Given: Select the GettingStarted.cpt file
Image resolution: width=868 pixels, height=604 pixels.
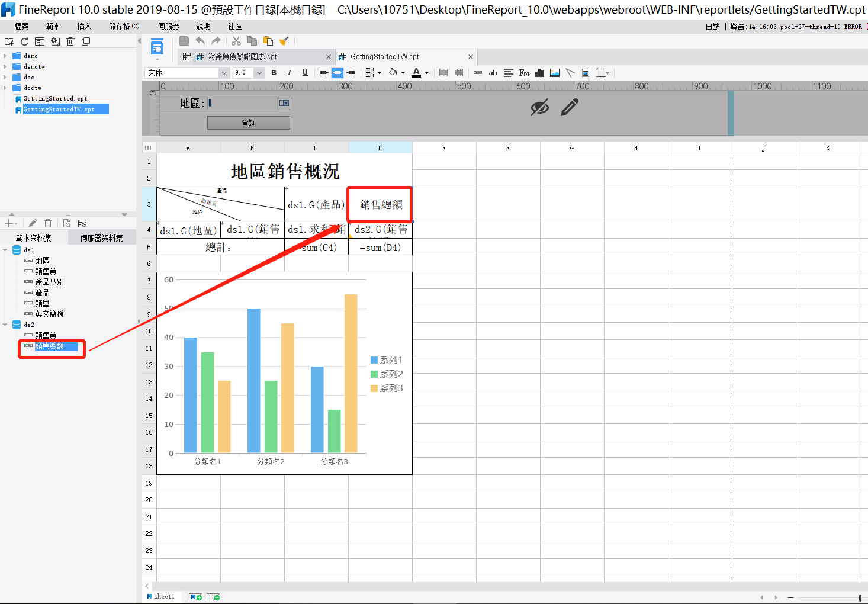Looking at the screenshot, I should pyautogui.click(x=55, y=98).
